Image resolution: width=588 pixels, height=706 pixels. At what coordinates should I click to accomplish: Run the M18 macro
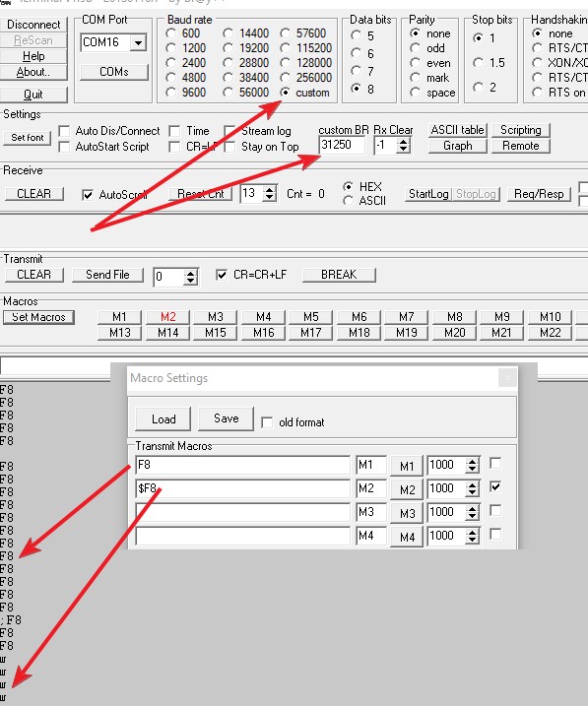coord(359,333)
